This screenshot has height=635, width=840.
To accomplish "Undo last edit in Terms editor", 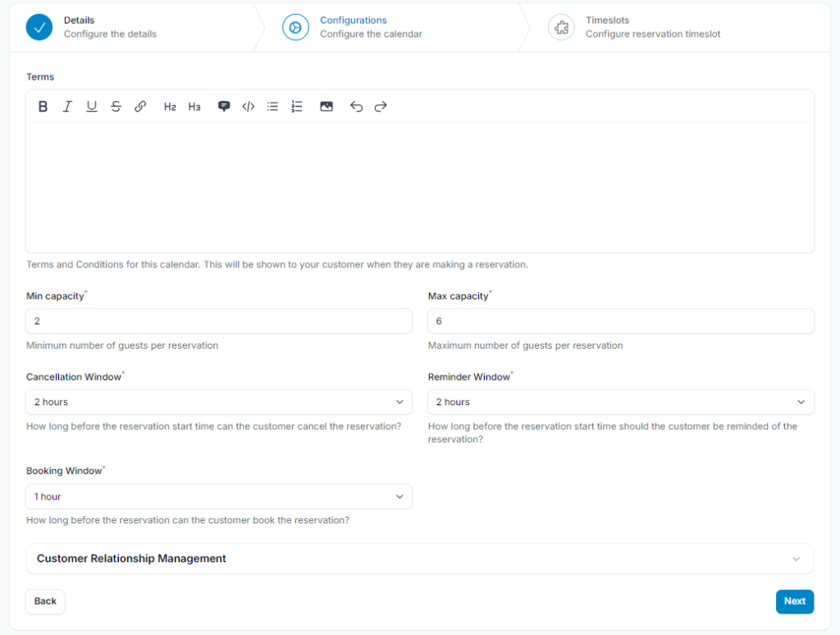I will pyautogui.click(x=356, y=107).
